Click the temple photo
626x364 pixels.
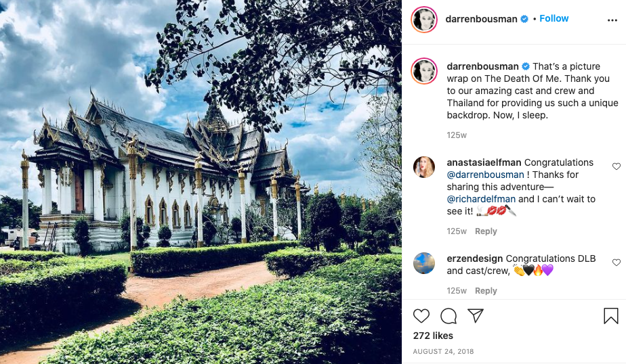tap(201, 182)
